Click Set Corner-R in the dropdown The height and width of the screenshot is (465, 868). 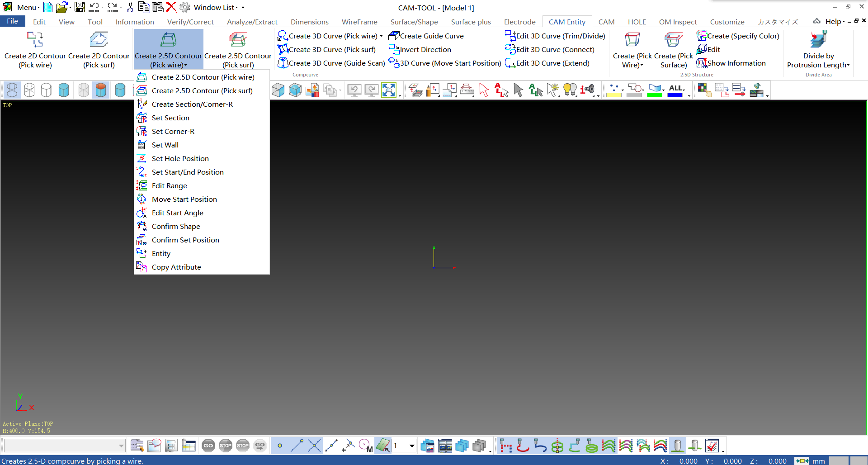[202, 131]
